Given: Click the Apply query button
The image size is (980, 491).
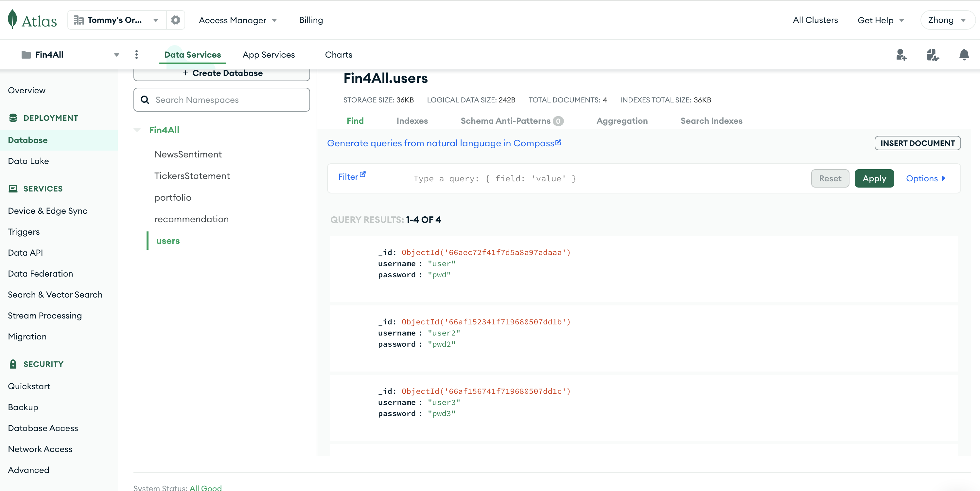Looking at the screenshot, I should click(874, 178).
